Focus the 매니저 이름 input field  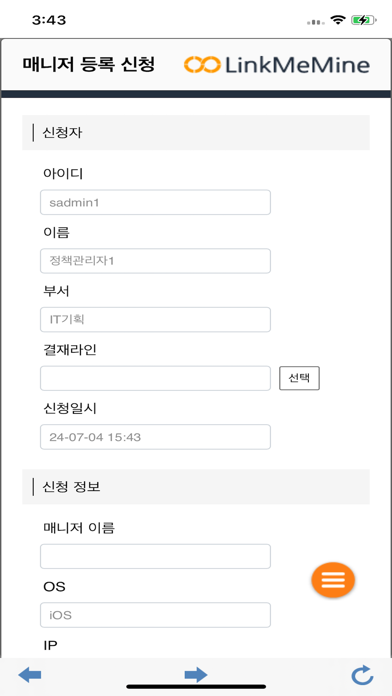(x=155, y=556)
